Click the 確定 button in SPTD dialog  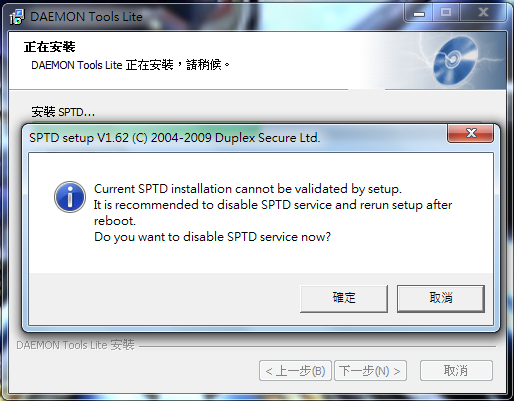click(x=344, y=298)
